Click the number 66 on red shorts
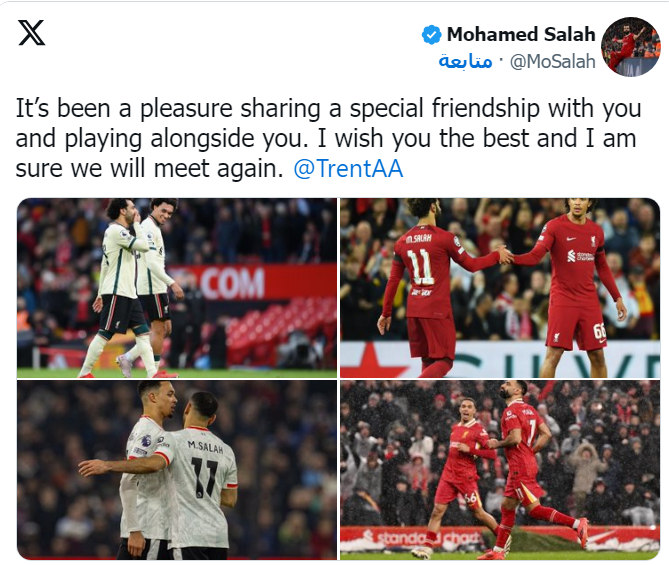The height and width of the screenshot is (565, 669). coord(599,331)
